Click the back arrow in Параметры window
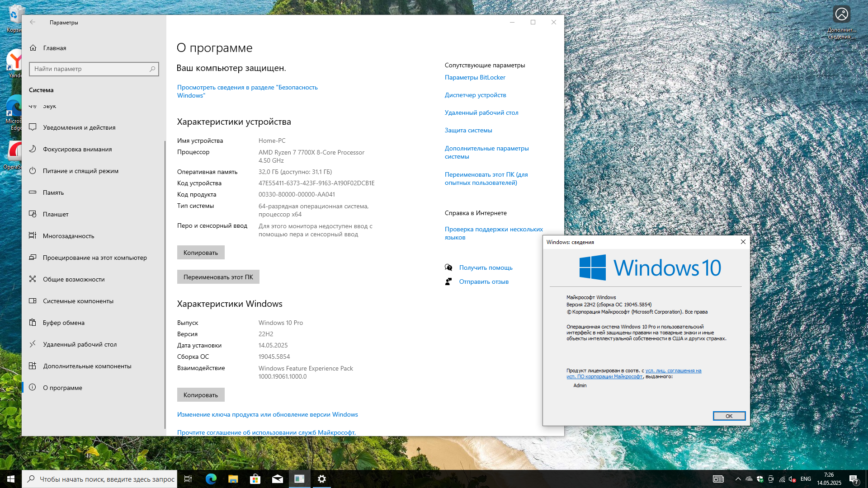868x488 pixels. pos(33,22)
